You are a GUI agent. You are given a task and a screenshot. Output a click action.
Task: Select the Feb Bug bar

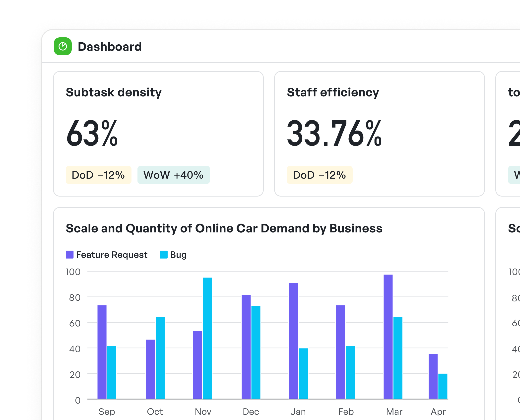pyautogui.click(x=350, y=372)
